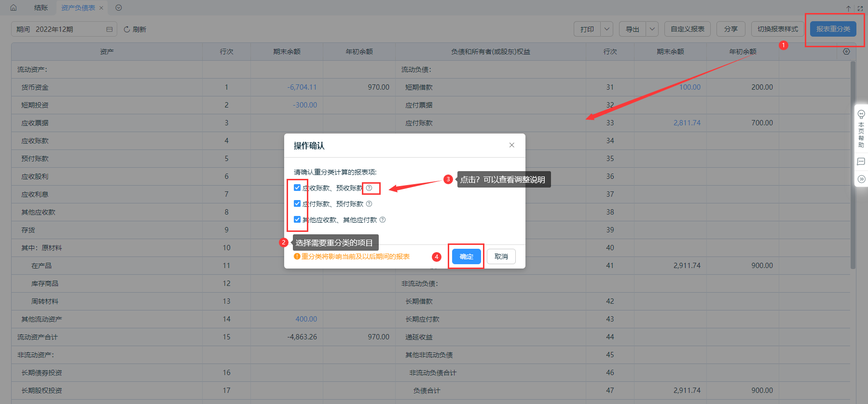Switch to the 结账 tab
The height and width of the screenshot is (404, 868).
(x=41, y=8)
